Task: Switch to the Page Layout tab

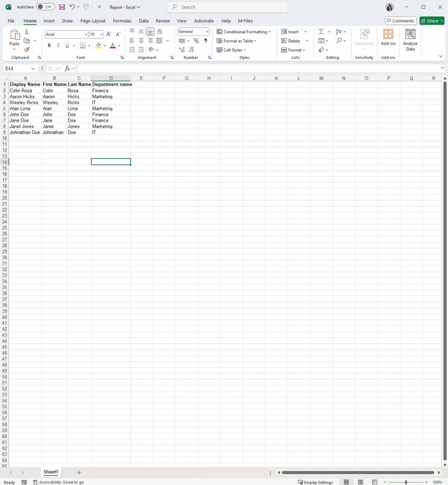Action: tap(92, 21)
